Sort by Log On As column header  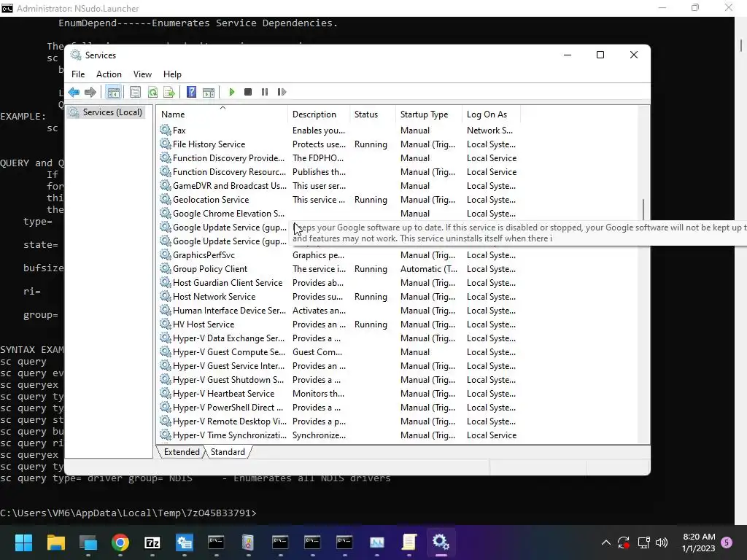point(491,114)
